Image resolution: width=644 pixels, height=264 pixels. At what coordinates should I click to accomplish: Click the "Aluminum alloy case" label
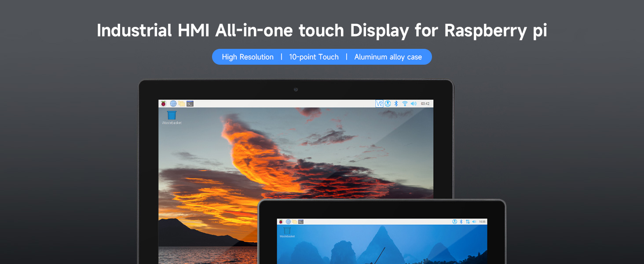(x=388, y=57)
